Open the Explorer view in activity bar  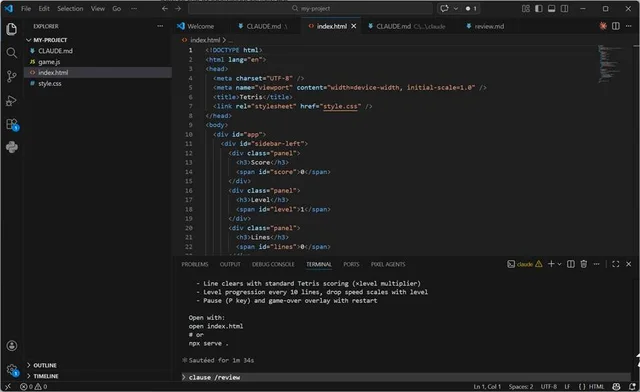11,29
